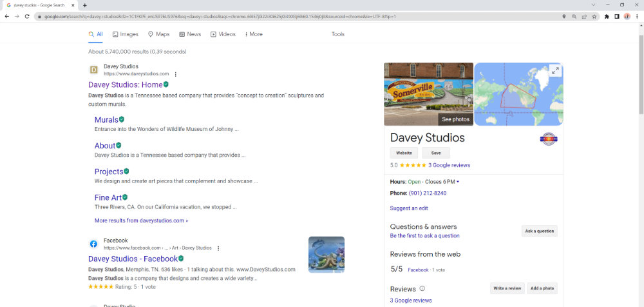The image size is (644, 307).
Task: Click Ask a question button
Action: (539, 231)
